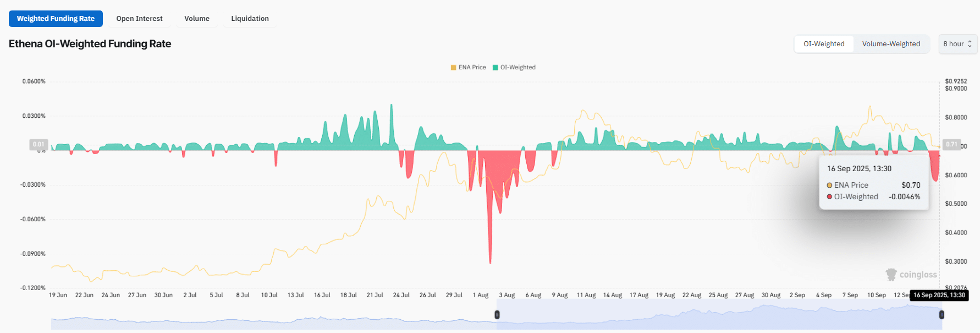Click the highlighted range in the overview minimap
980x333 pixels.
[715, 319]
